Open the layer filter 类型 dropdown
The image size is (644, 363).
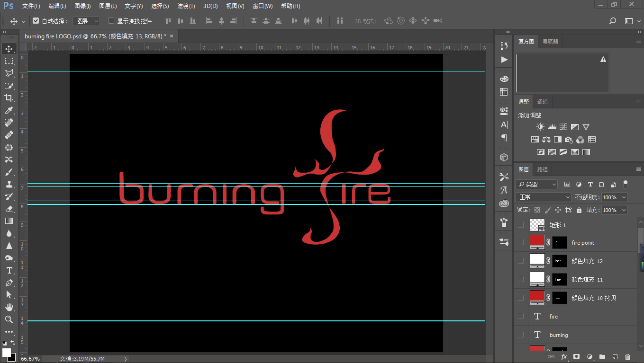[536, 184]
